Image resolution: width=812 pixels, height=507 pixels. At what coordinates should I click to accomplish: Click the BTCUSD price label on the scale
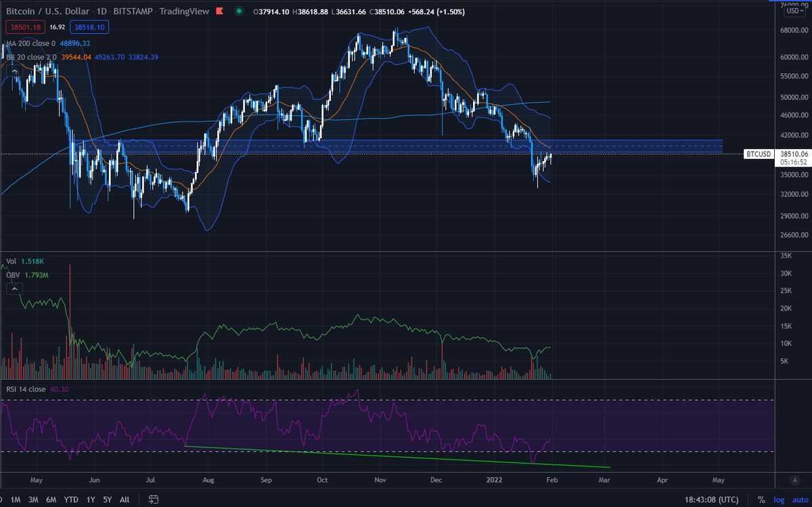coord(758,154)
